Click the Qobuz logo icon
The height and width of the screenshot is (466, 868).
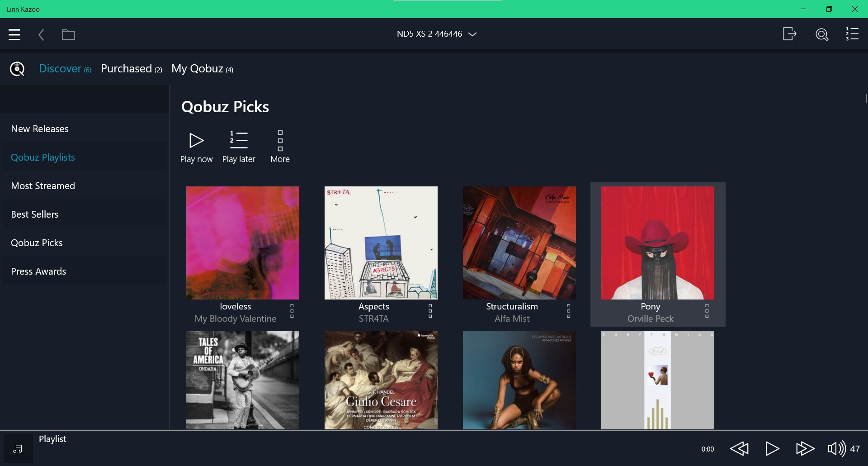(x=17, y=69)
